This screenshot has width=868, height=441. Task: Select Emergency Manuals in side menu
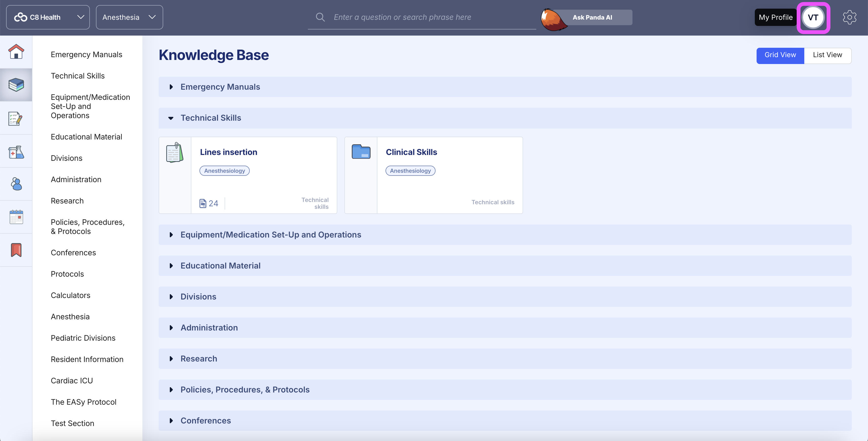(87, 55)
